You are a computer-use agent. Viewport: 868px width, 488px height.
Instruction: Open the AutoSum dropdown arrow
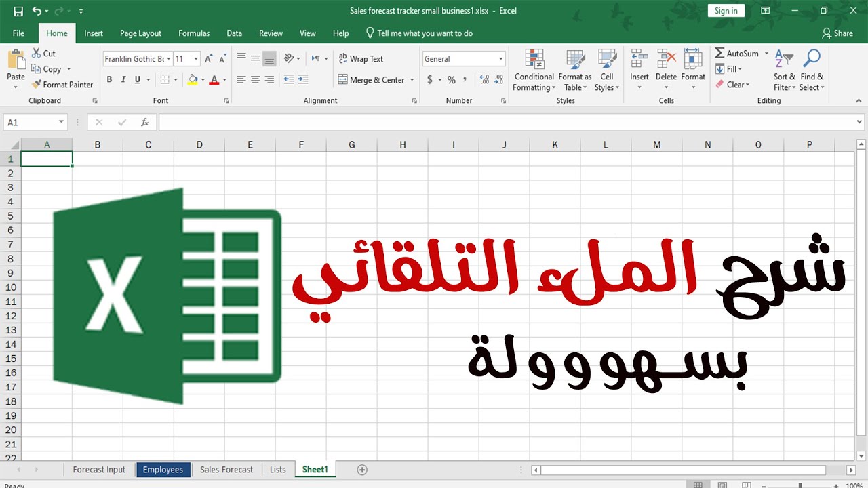click(766, 54)
